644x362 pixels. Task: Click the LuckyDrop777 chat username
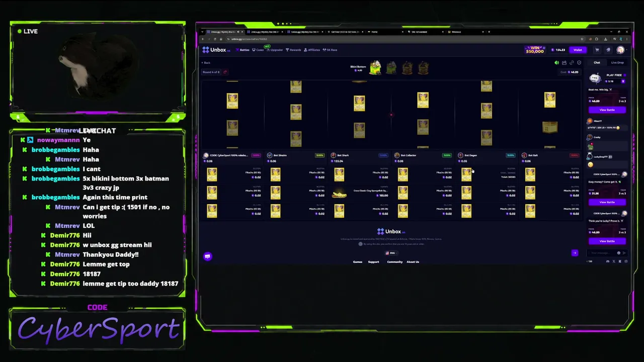tap(601, 157)
